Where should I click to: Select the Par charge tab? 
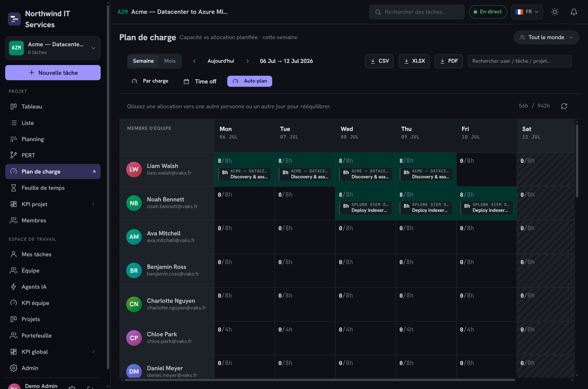(150, 81)
